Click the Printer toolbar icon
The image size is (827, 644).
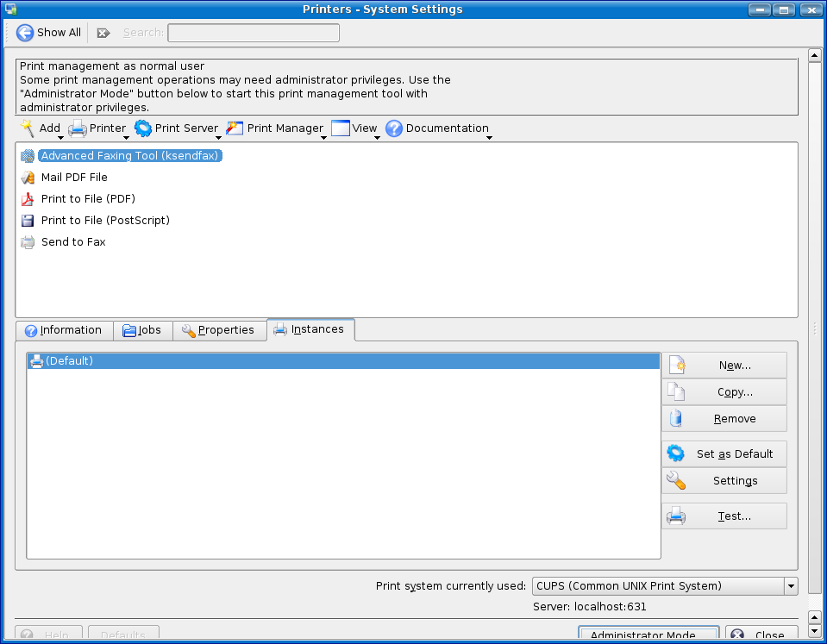(x=78, y=128)
